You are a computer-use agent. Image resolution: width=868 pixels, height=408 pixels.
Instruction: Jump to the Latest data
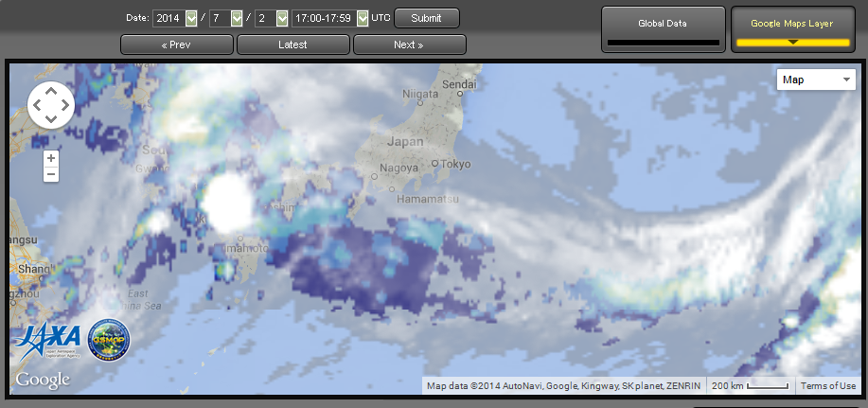click(292, 44)
